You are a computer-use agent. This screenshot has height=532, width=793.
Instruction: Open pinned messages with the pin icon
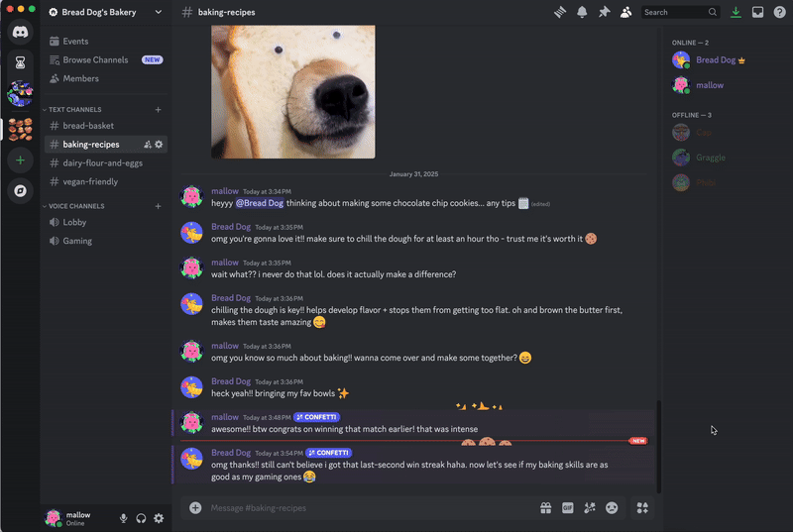pyautogui.click(x=604, y=12)
